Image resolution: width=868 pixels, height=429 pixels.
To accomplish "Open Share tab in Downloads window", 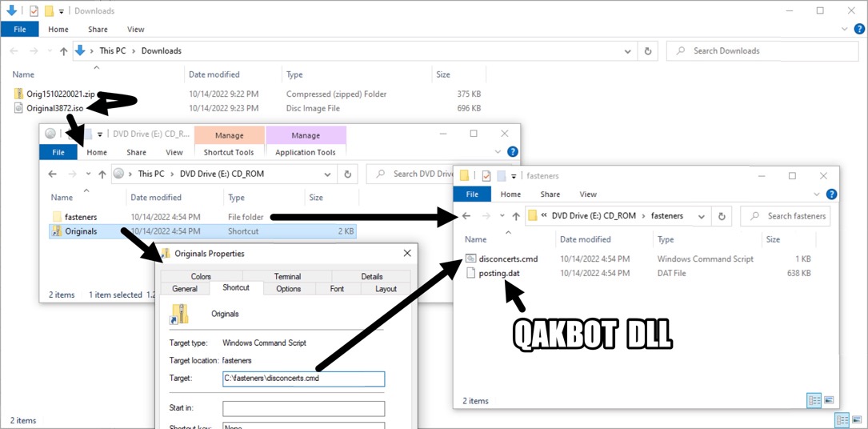I will (x=98, y=30).
